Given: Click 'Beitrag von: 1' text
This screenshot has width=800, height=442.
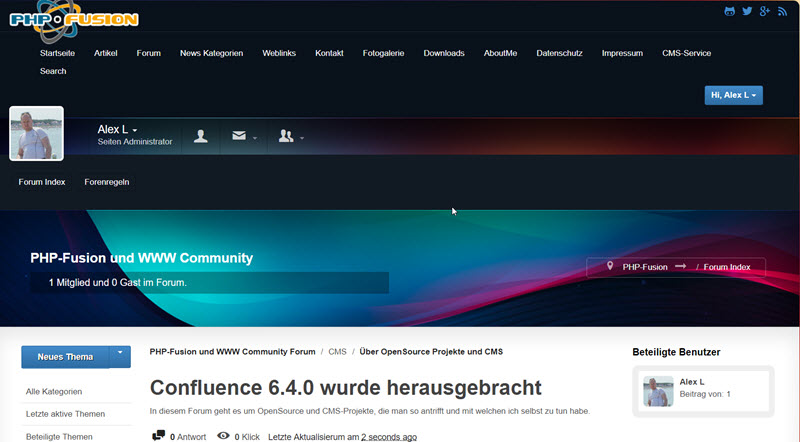Looking at the screenshot, I should [705, 394].
